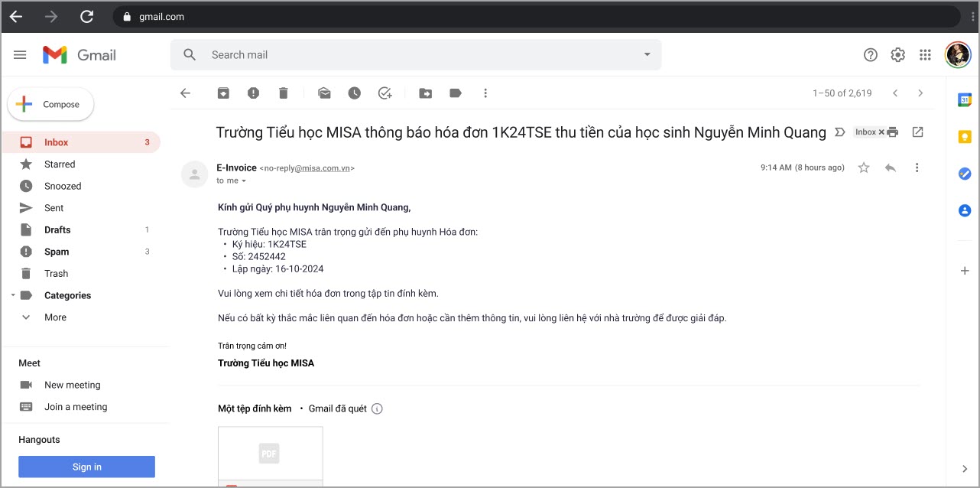Click sender name E-Invoice
Image resolution: width=980 pixels, height=488 pixels.
pos(237,168)
